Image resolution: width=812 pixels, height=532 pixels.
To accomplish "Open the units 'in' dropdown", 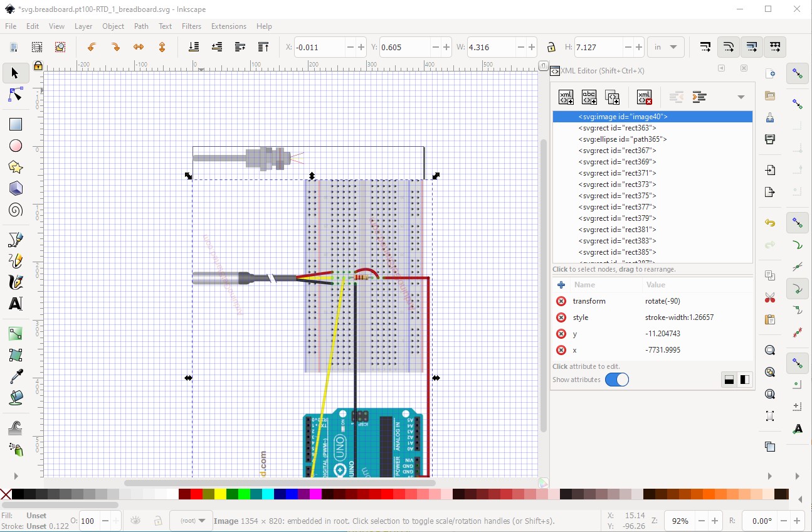I will [x=667, y=47].
